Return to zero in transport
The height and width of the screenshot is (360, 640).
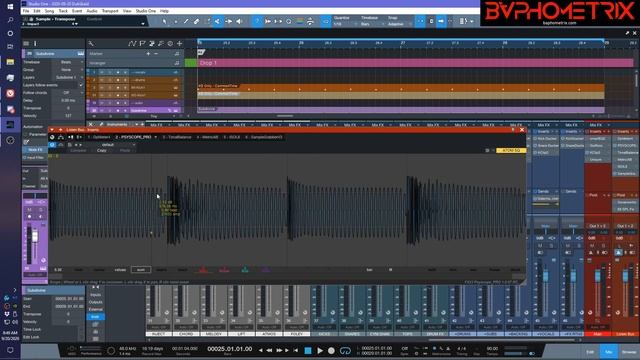(296, 350)
